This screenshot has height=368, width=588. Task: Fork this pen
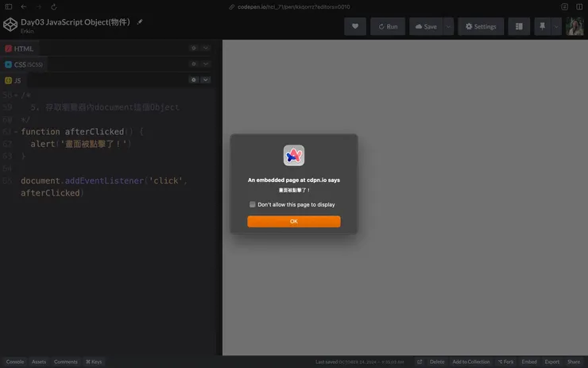click(x=506, y=362)
